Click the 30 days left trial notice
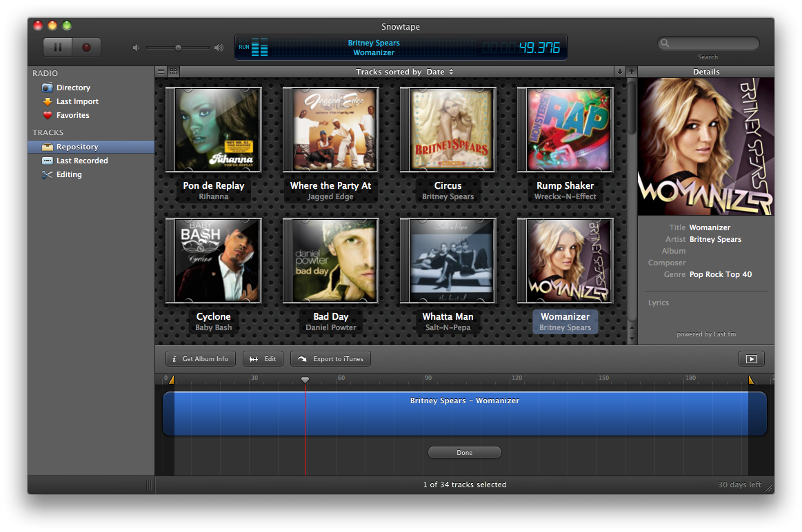The image size is (802, 532). (739, 484)
